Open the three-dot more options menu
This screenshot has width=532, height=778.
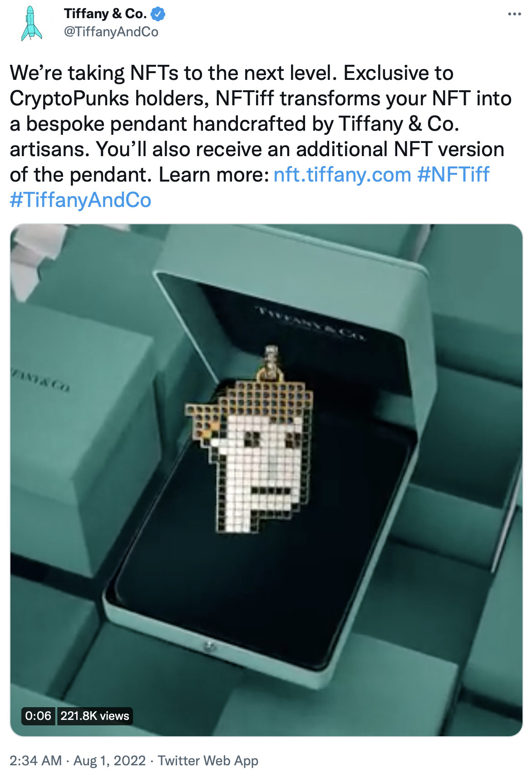click(514, 14)
